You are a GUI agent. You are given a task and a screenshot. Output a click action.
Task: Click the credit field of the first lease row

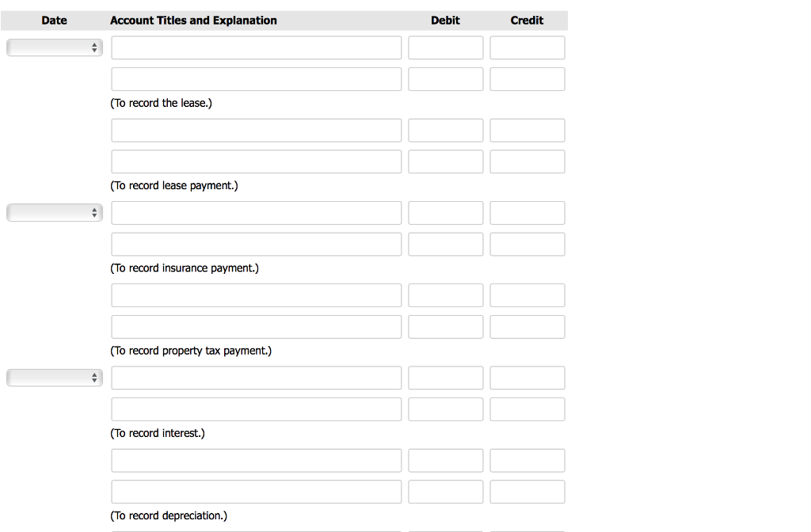(527, 47)
